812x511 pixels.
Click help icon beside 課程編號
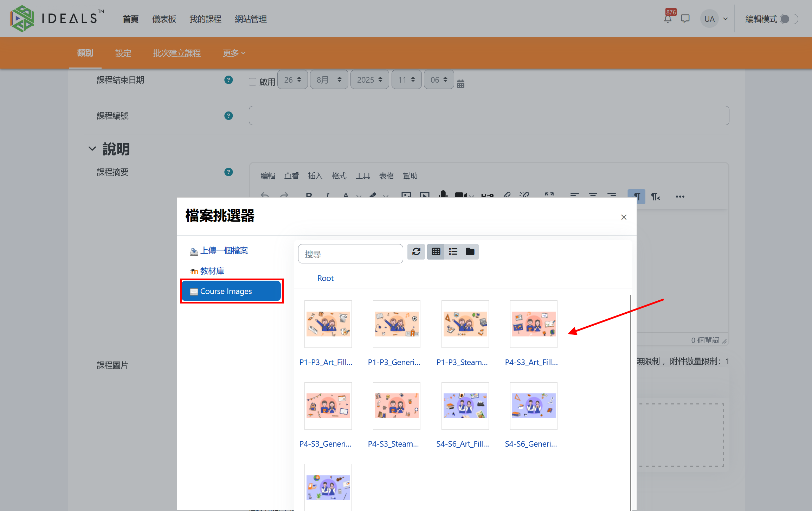coord(228,116)
